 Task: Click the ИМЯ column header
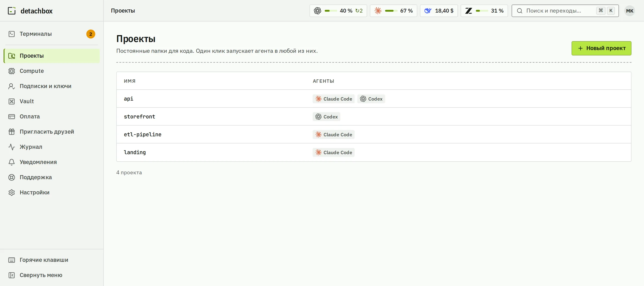tap(130, 81)
